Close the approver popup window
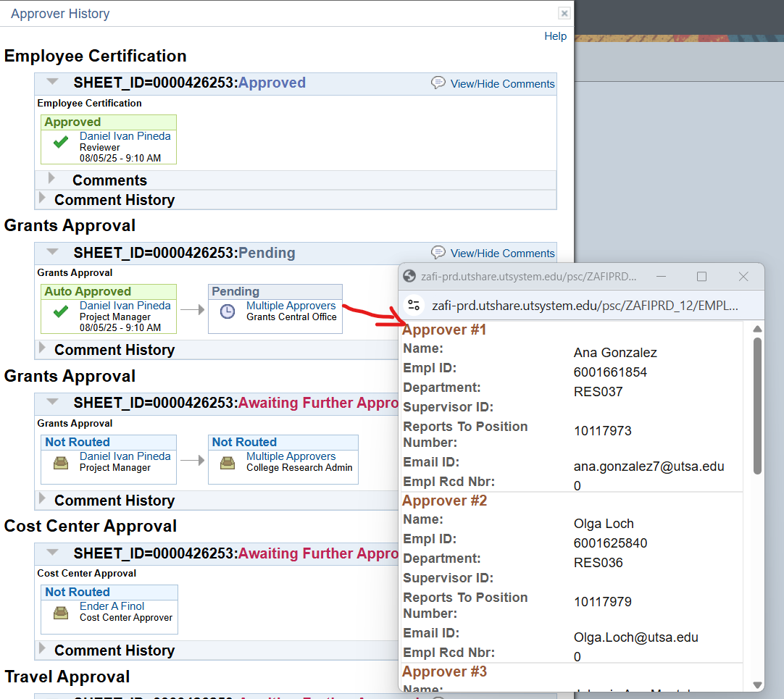Screen dimensions: 784x699 point(743,277)
